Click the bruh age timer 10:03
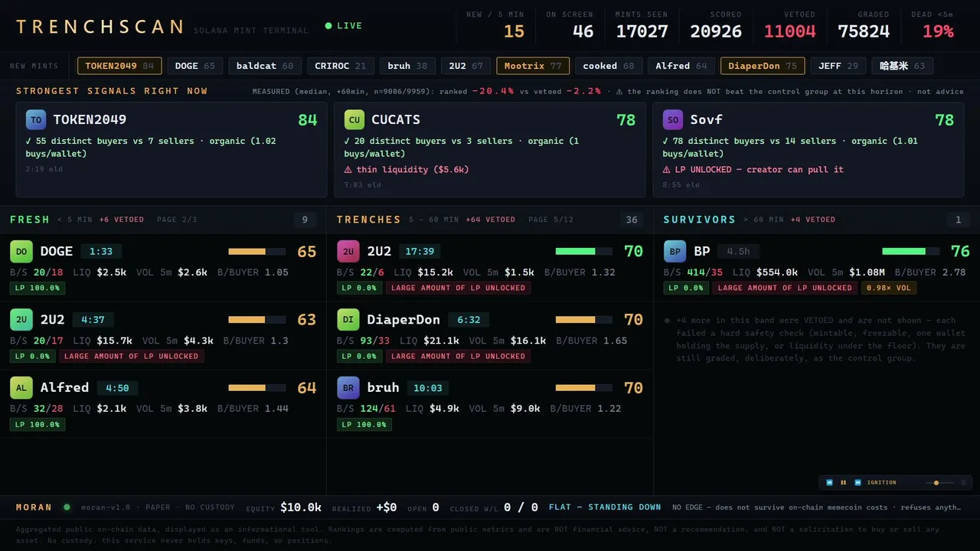This screenshot has height=551, width=980. coord(428,388)
